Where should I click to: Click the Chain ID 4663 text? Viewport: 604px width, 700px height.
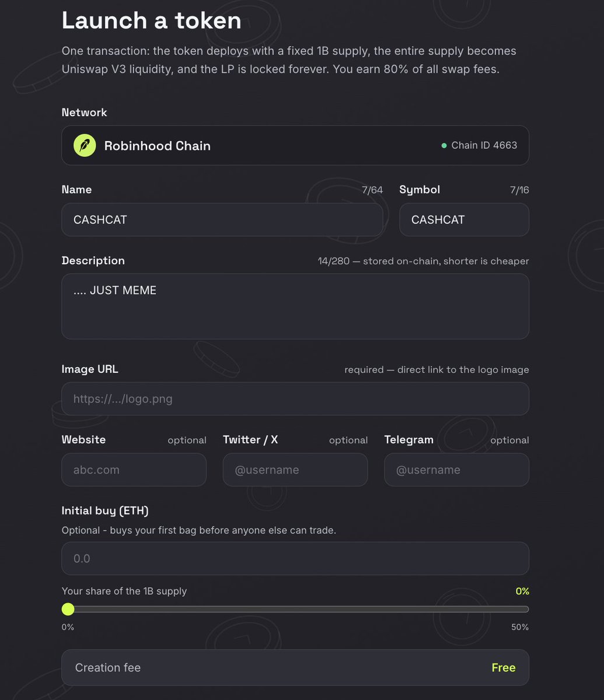(484, 145)
